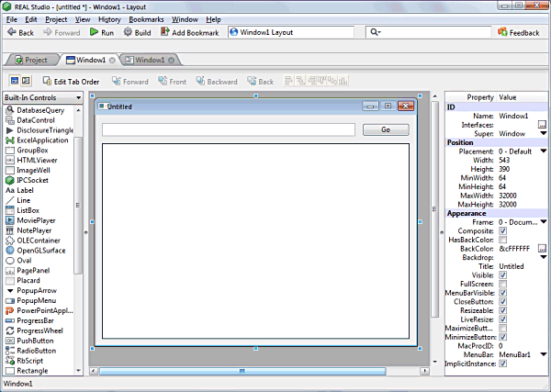Open the Built-In Controls dropdown
The width and height of the screenshot is (551, 392).
pyautogui.click(x=41, y=98)
